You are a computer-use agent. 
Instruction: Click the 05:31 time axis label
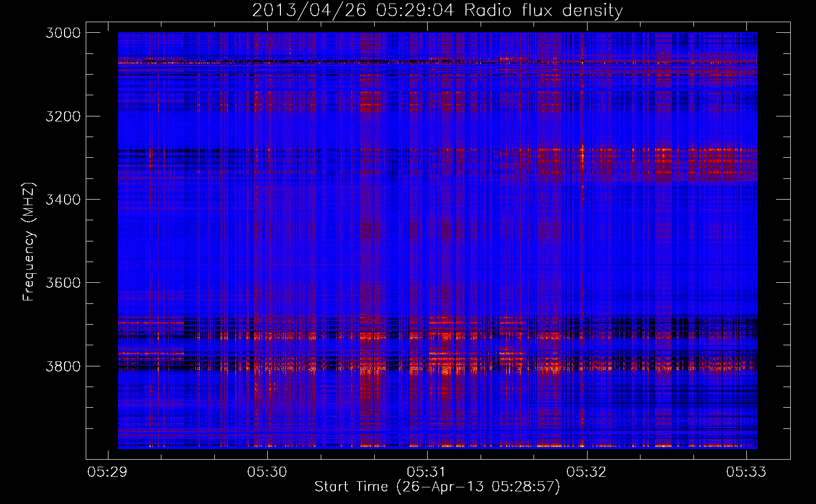427,472
